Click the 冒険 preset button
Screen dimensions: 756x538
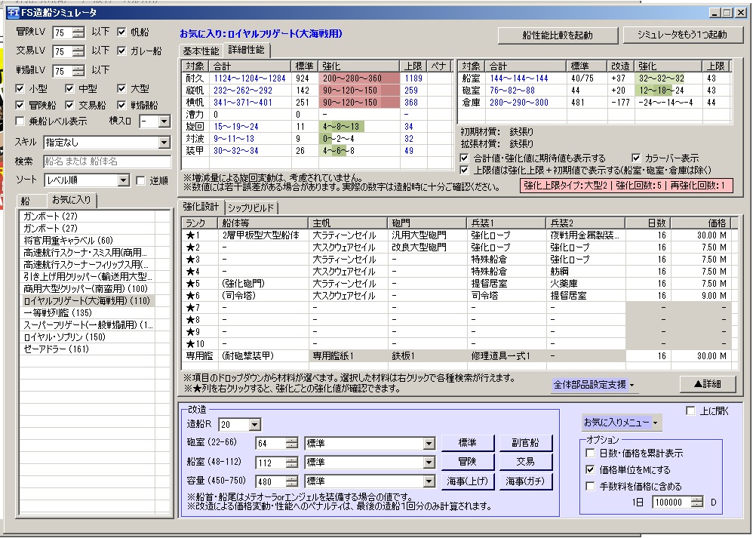click(x=467, y=462)
